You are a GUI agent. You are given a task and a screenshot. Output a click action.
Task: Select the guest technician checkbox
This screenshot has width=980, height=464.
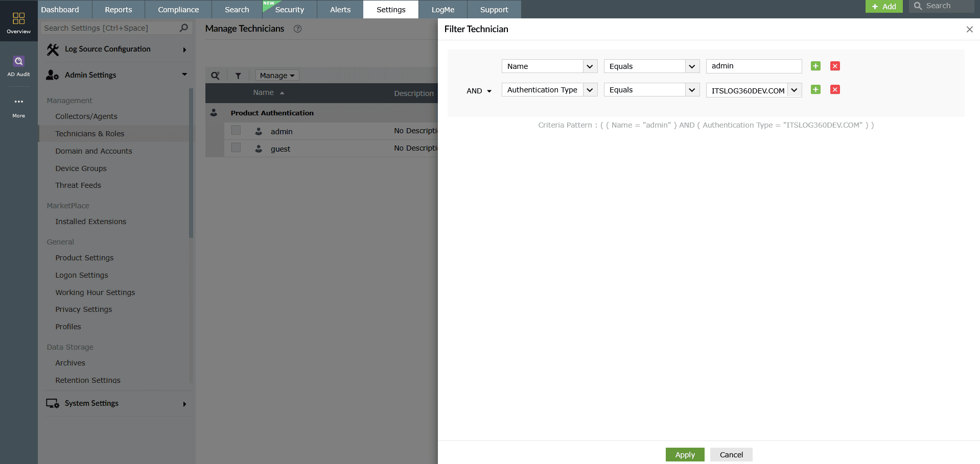[236, 148]
